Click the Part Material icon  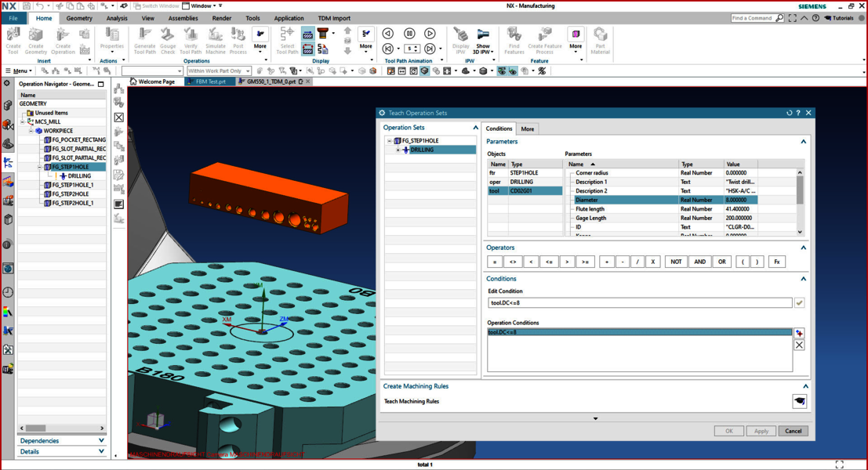(600, 41)
